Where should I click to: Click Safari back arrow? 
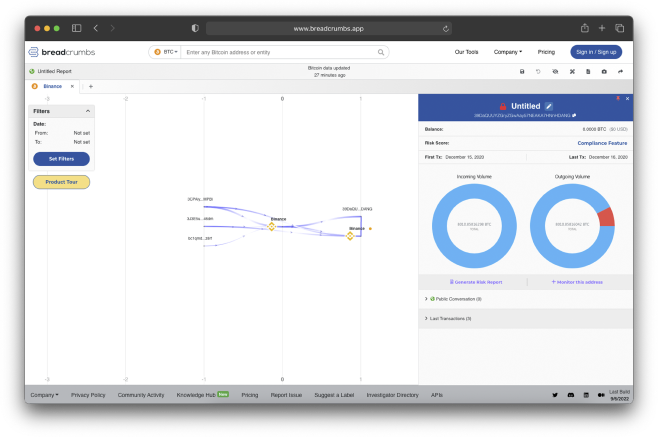(96, 28)
